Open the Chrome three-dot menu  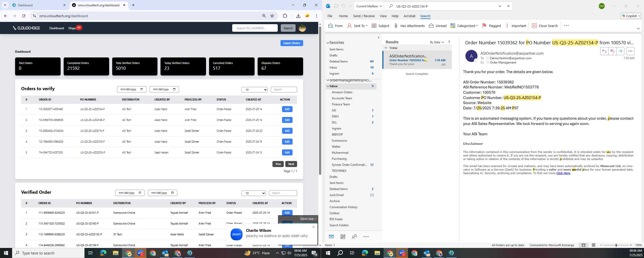316,16
